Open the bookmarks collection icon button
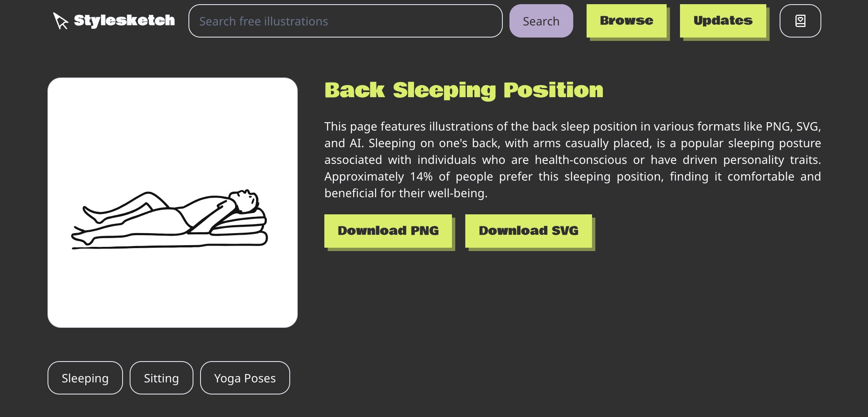The height and width of the screenshot is (417, 868). tap(800, 21)
